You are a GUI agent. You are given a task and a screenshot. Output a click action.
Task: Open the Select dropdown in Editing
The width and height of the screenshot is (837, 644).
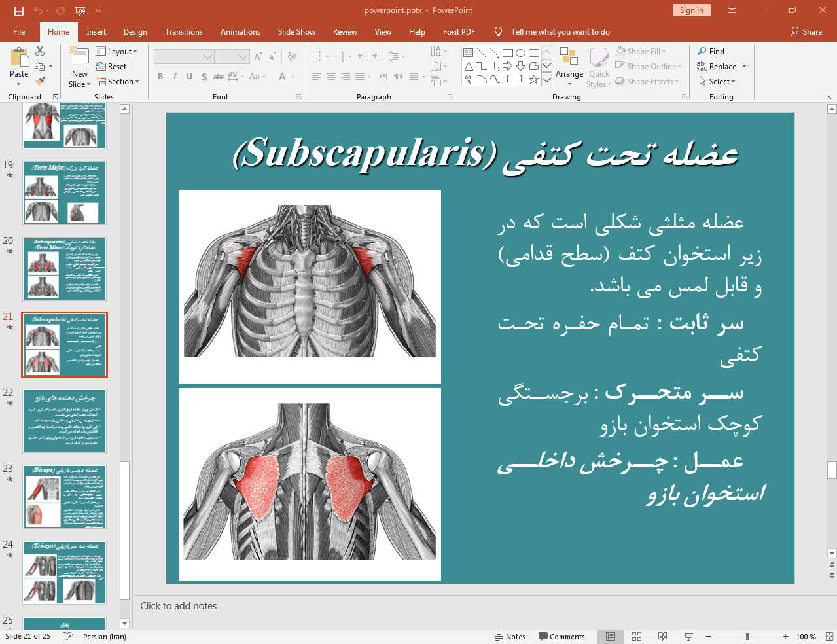pos(717,81)
